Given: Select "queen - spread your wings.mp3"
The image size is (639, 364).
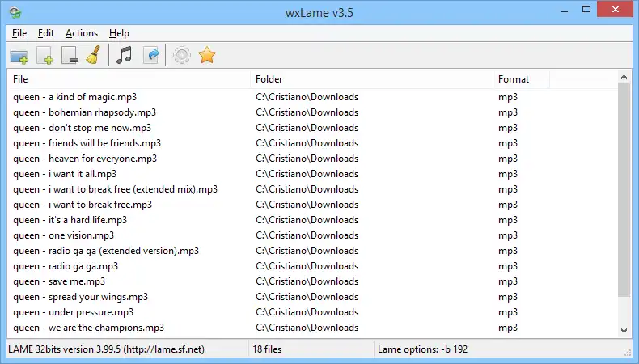Looking at the screenshot, I should (80, 297).
